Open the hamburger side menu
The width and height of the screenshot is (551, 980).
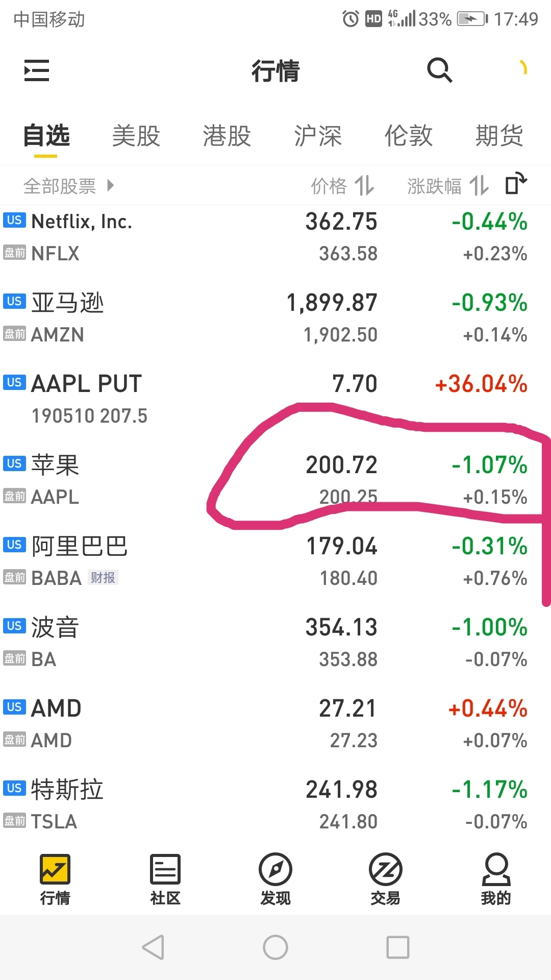37,70
